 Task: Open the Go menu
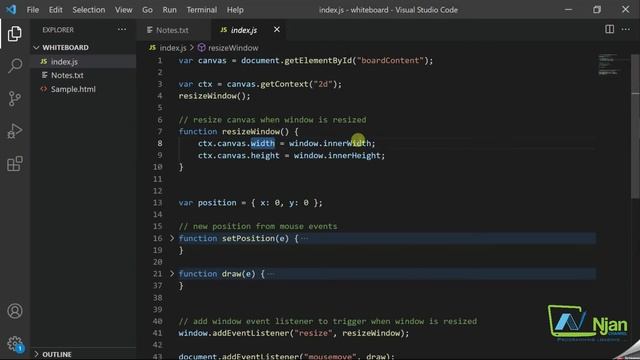coord(147,10)
